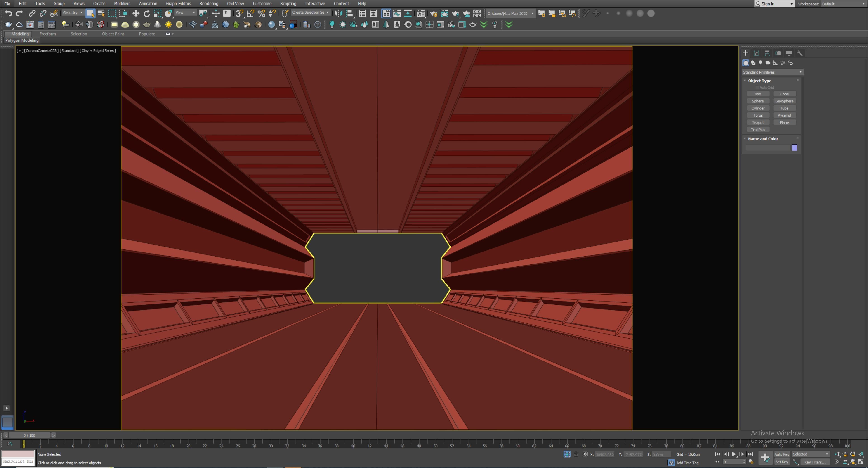Open the Standard Primitives dropdown

[772, 72]
